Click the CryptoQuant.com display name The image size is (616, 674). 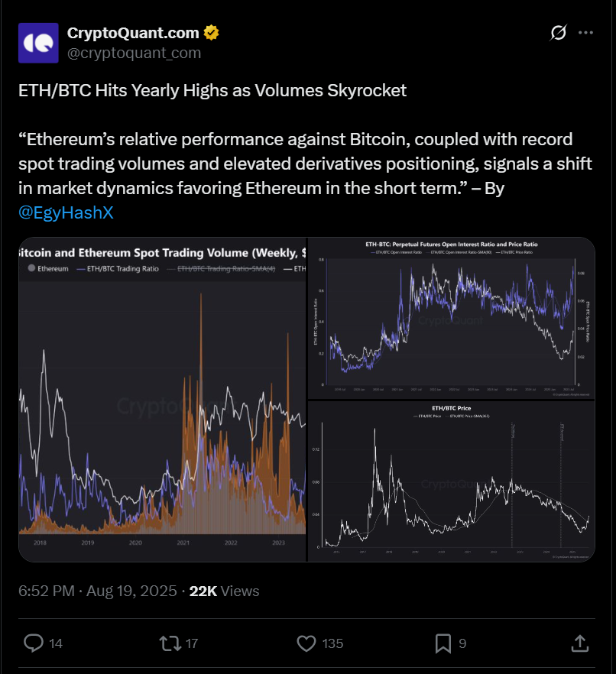coord(133,33)
